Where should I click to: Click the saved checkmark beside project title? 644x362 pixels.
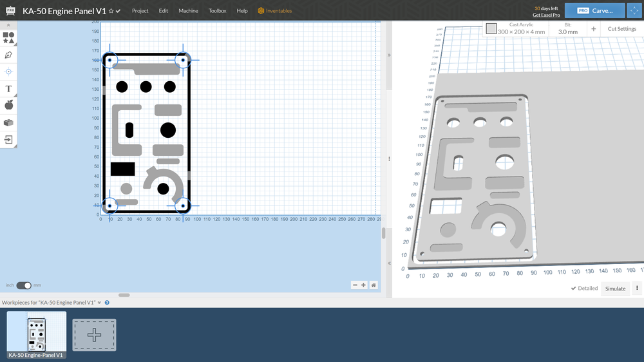pyautogui.click(x=118, y=11)
